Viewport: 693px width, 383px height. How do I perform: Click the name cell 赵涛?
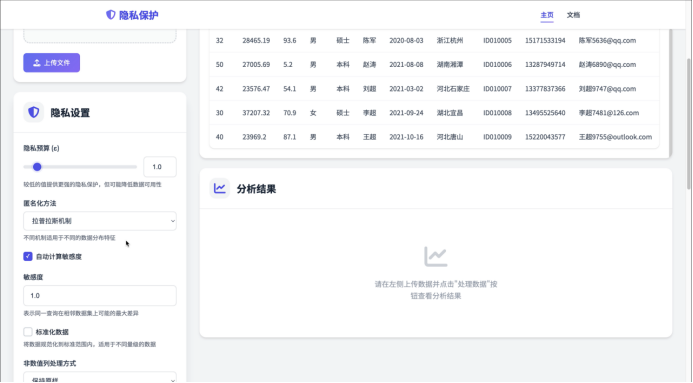(x=369, y=64)
